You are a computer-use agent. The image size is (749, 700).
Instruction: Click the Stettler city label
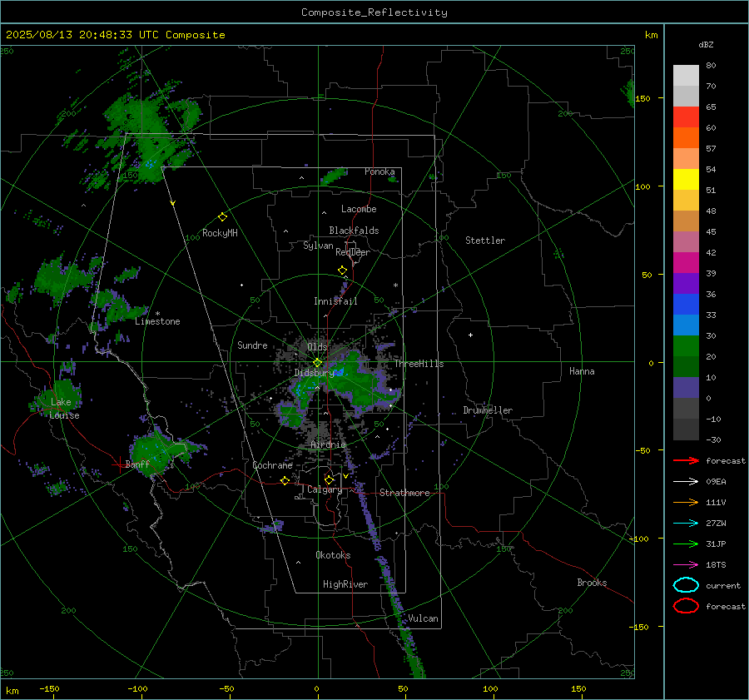[x=485, y=241]
